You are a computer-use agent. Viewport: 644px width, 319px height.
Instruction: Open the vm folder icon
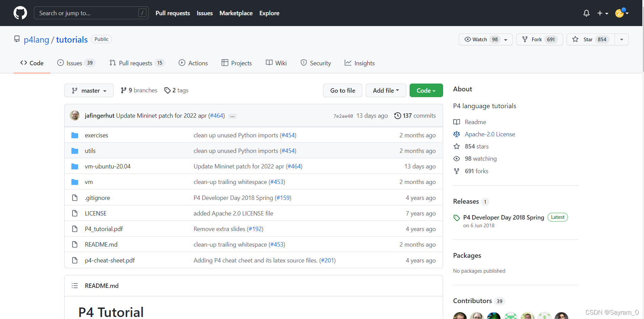coord(75,182)
